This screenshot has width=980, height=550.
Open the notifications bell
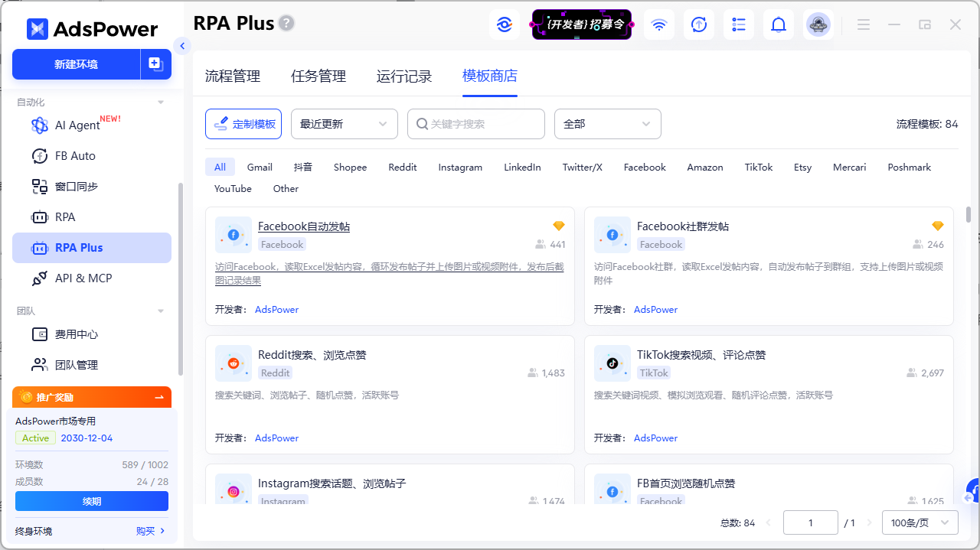(x=779, y=24)
